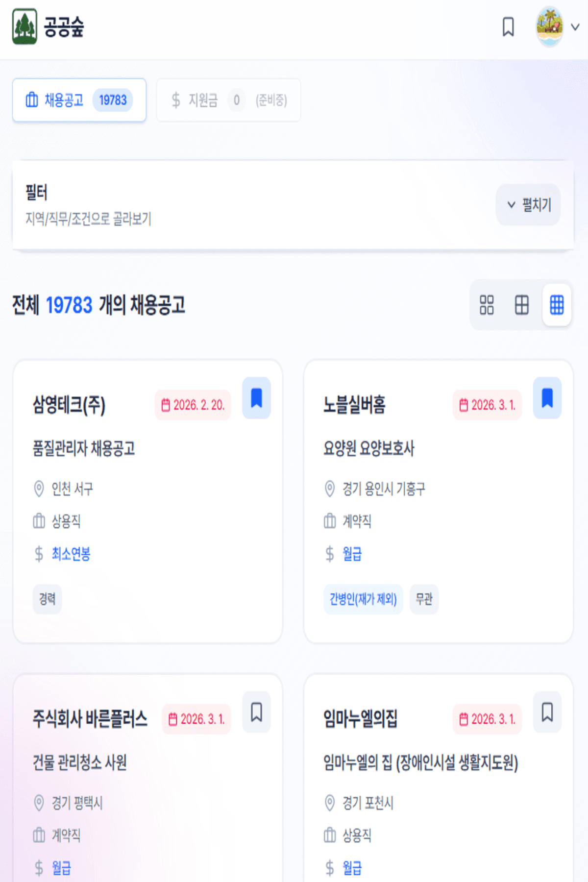Select the 2-column grid view icon
The width and height of the screenshot is (588, 882).
tap(521, 305)
